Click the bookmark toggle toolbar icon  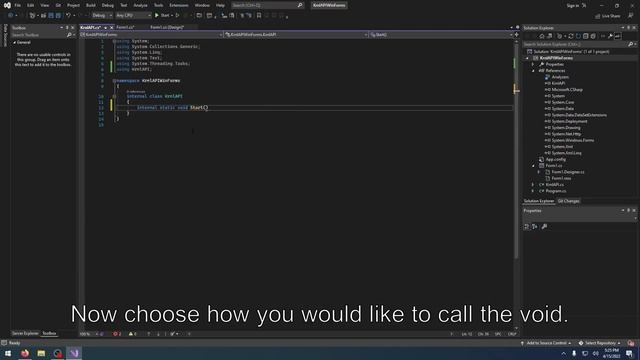coord(259,16)
